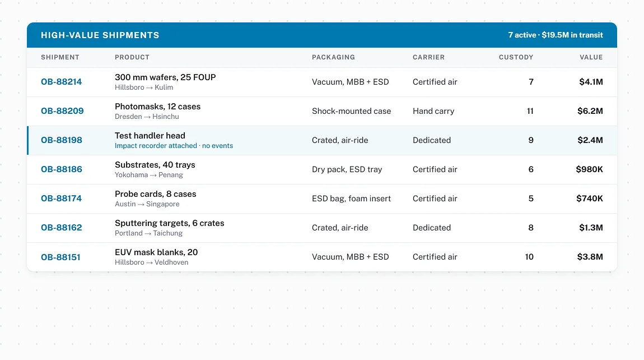This screenshot has height=360, width=644.
Task: Click the $4.1M value
Action: point(591,82)
